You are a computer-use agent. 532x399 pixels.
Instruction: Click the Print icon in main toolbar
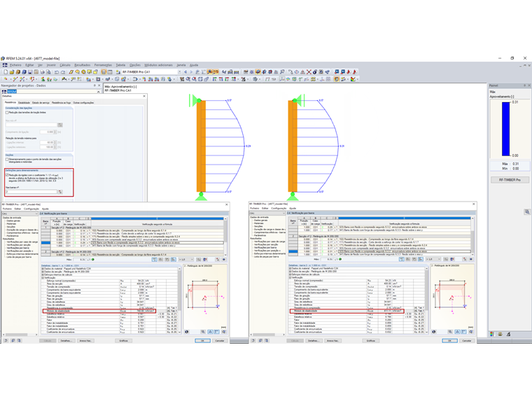[43, 72]
